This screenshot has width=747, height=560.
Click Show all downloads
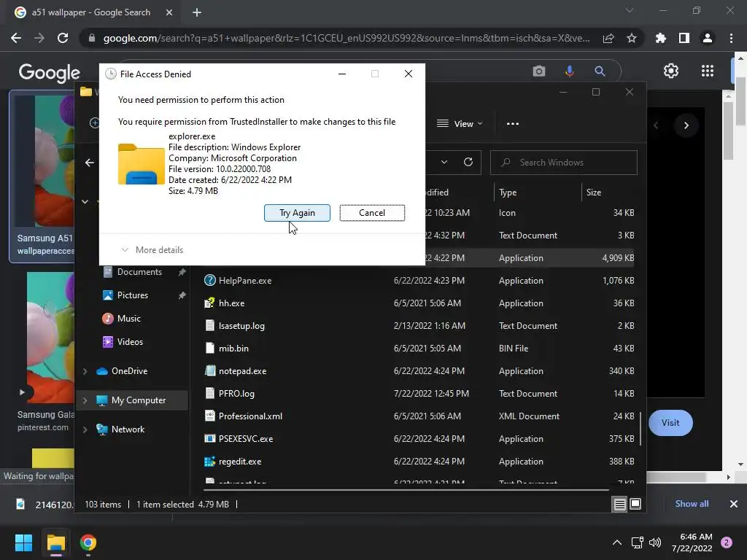click(692, 504)
